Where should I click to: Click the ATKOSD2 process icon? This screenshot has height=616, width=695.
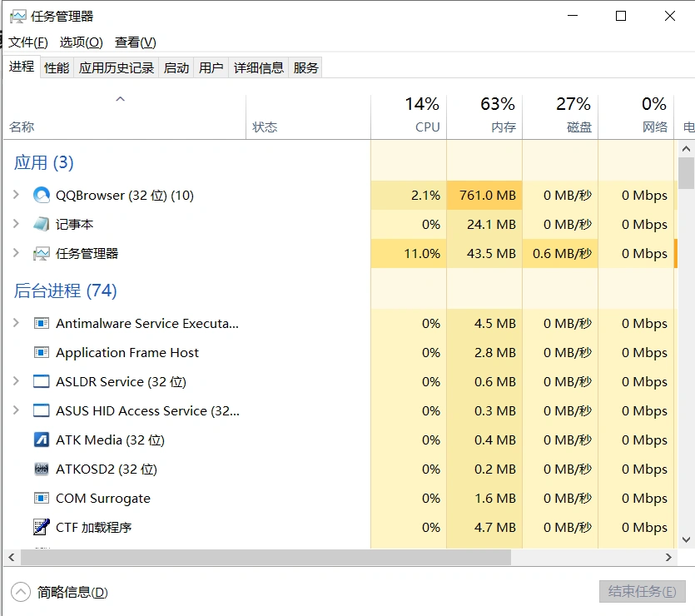(x=41, y=469)
